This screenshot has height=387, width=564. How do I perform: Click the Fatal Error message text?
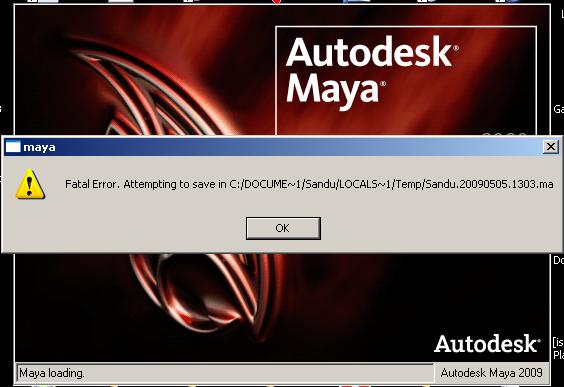pos(309,184)
